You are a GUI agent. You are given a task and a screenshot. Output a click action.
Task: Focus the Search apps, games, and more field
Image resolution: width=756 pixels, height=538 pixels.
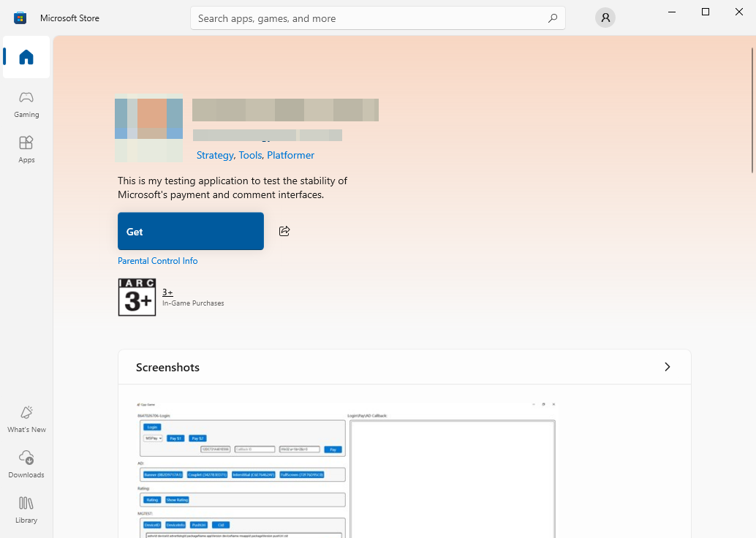[x=377, y=18]
